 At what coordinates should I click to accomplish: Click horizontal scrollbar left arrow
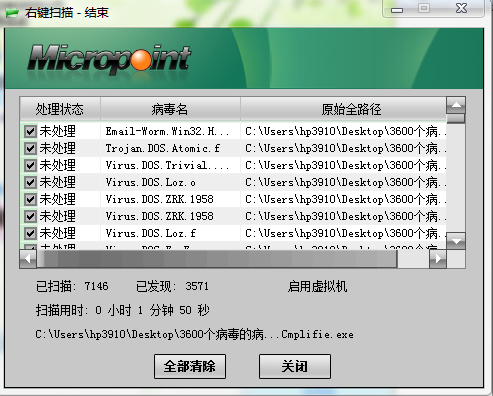pos(28,258)
